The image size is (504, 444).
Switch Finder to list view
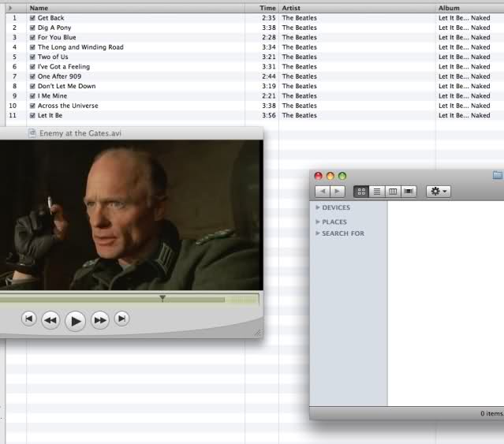click(377, 192)
